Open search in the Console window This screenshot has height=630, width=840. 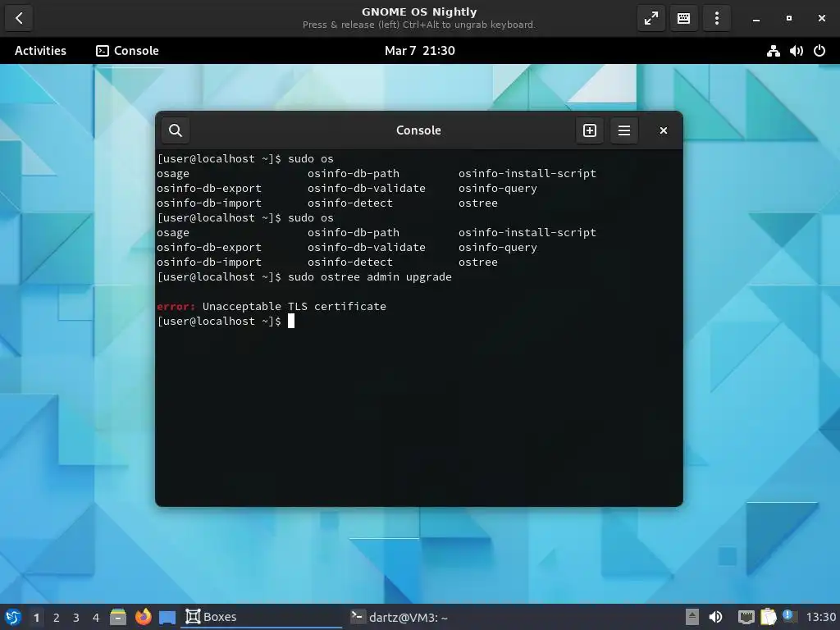(176, 130)
